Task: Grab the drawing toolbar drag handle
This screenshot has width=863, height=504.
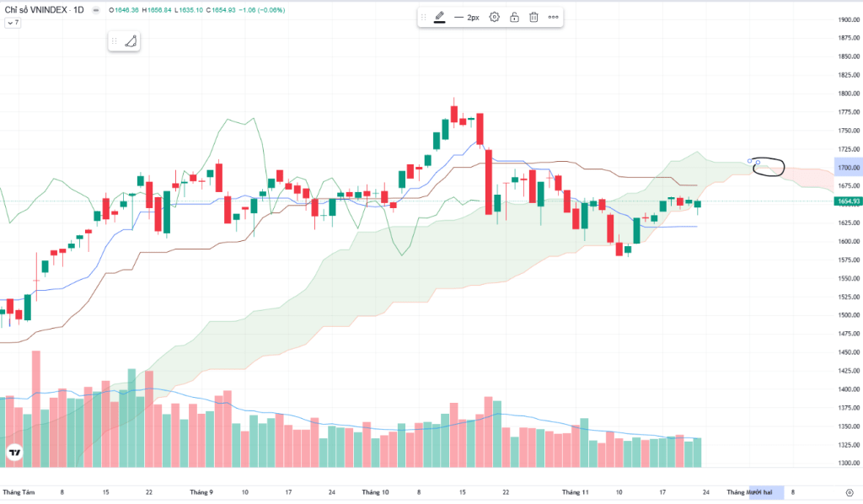Action: 424,17
